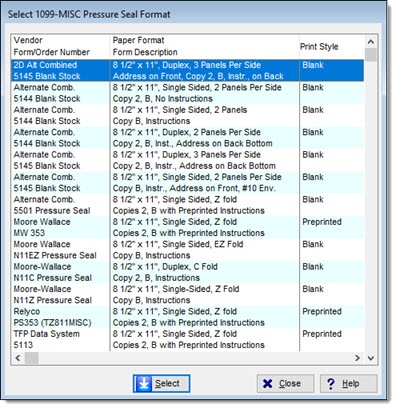Open the Help button
Image resolution: width=396 pixels, height=408 pixels.
pyautogui.click(x=349, y=383)
